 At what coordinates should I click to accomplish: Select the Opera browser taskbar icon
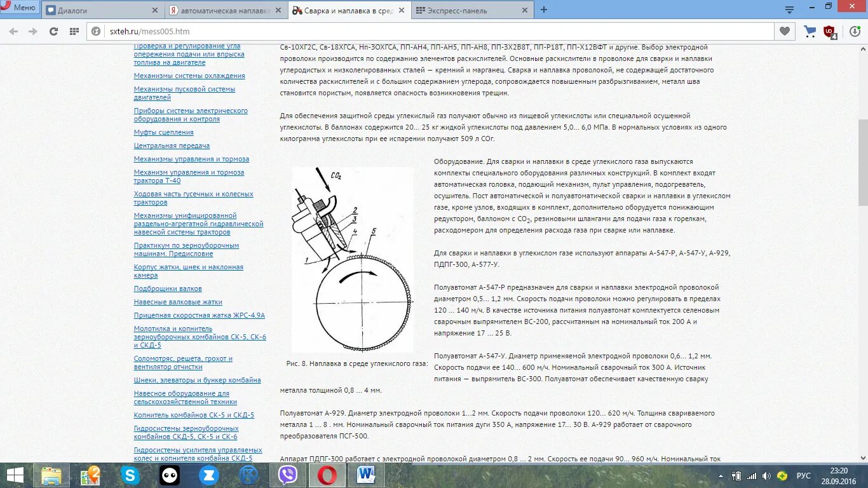click(327, 475)
